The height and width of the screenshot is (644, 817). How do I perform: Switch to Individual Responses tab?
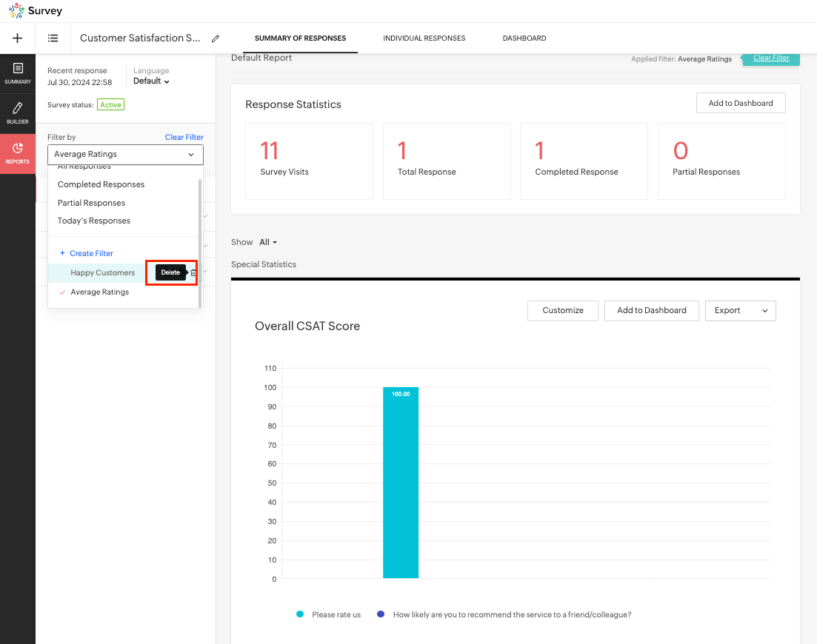click(x=424, y=38)
